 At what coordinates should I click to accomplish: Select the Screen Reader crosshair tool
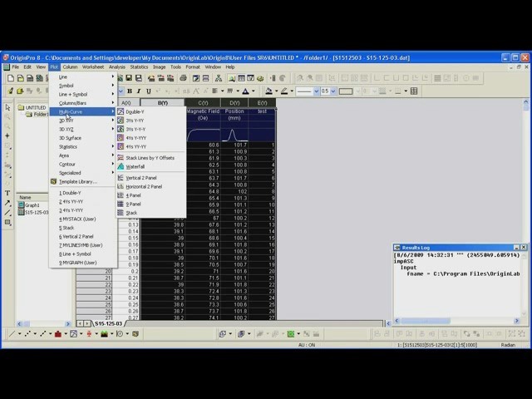7,135
